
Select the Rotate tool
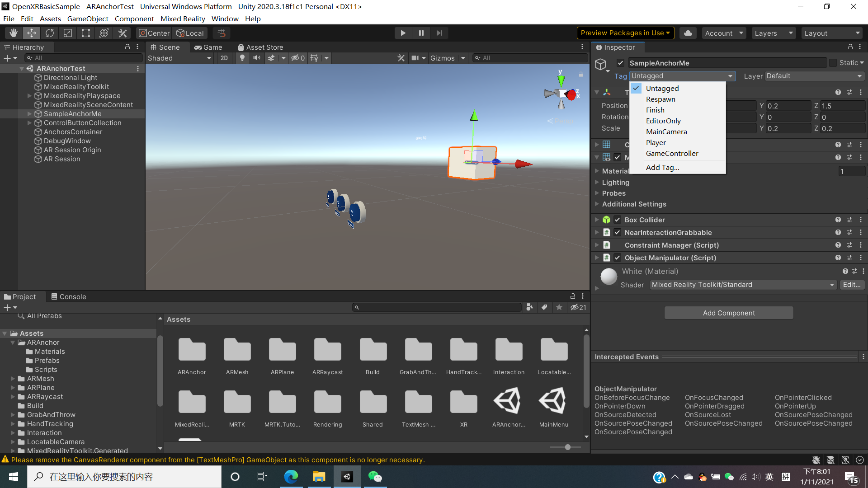click(50, 33)
